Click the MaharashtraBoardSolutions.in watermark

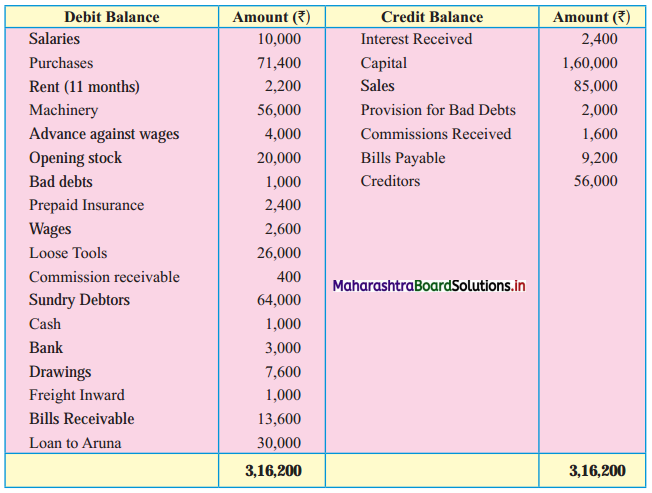pyautogui.click(x=429, y=286)
